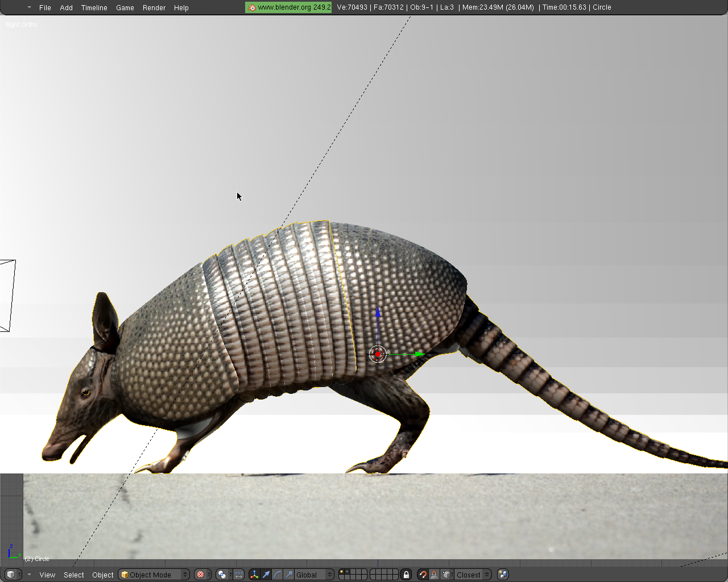Image resolution: width=728 pixels, height=582 pixels.
Task: Open the Render menu
Action: tap(154, 8)
